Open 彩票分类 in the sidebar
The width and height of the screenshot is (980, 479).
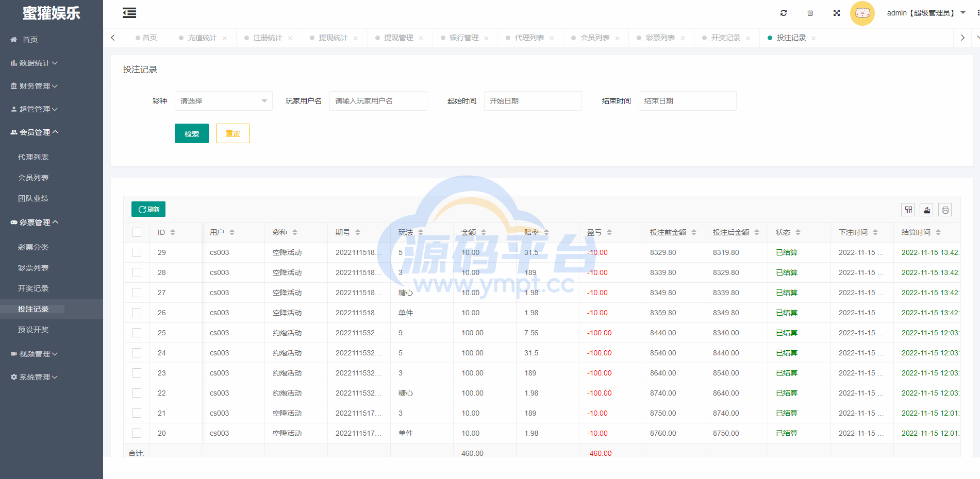(x=34, y=247)
